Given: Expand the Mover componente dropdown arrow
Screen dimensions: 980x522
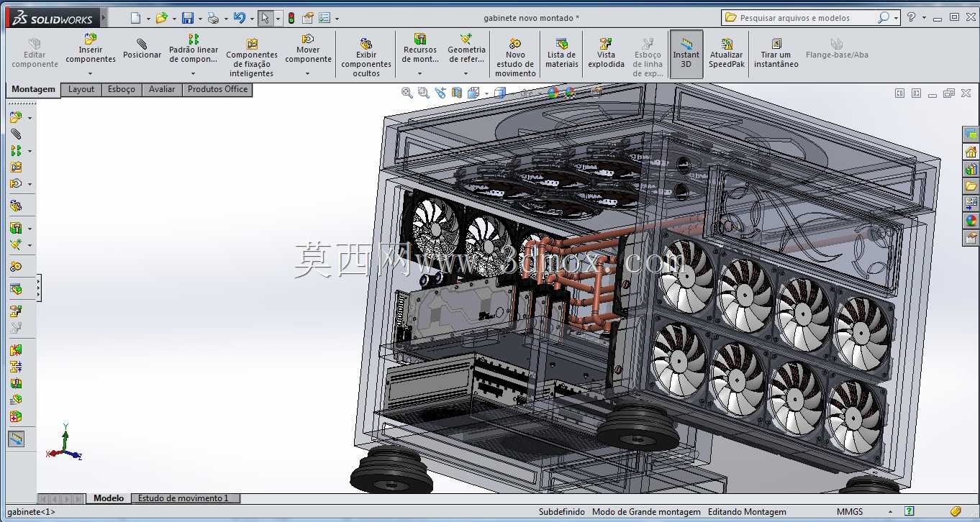Looking at the screenshot, I should click(308, 73).
